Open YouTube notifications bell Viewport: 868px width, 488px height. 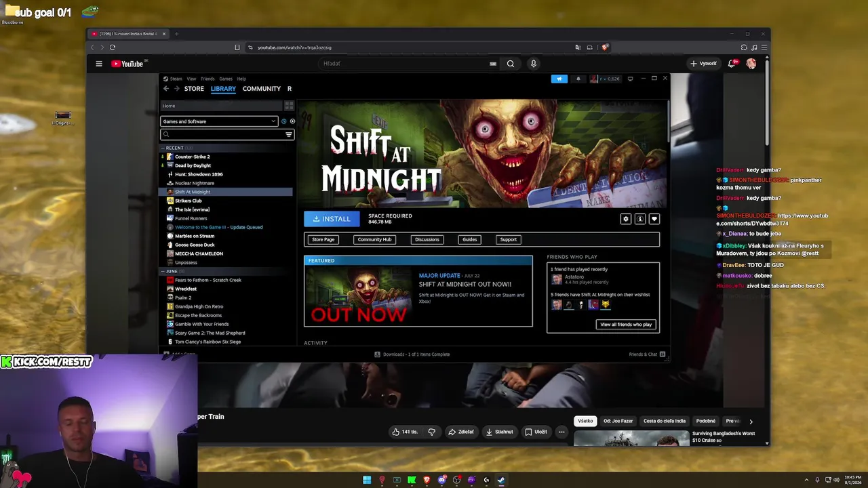point(732,64)
